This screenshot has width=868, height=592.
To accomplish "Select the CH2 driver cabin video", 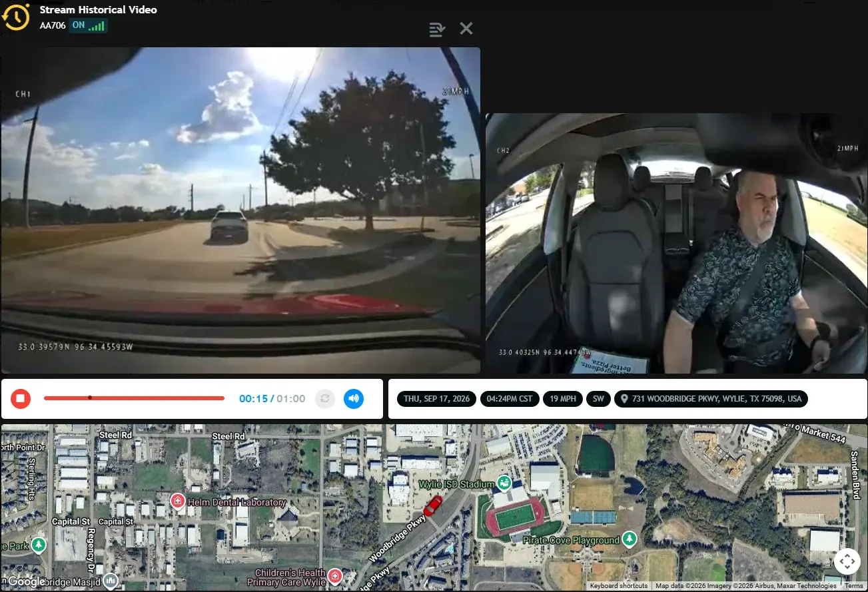I will point(677,243).
